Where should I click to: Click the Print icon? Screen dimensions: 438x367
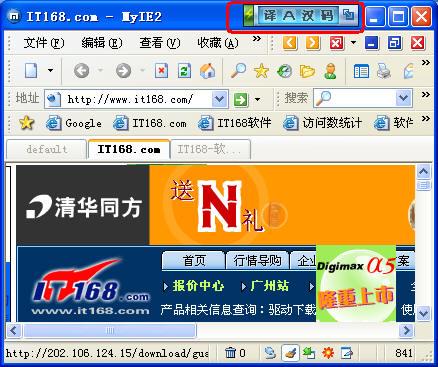click(384, 71)
